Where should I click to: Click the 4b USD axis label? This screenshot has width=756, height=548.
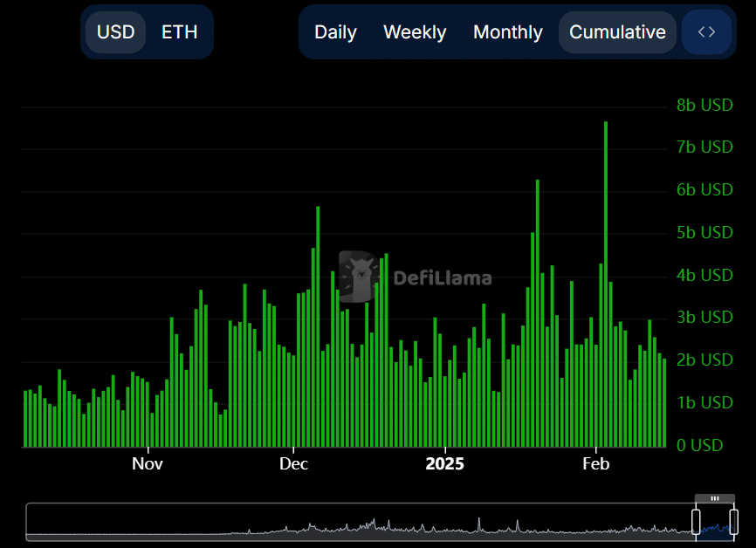tap(704, 275)
